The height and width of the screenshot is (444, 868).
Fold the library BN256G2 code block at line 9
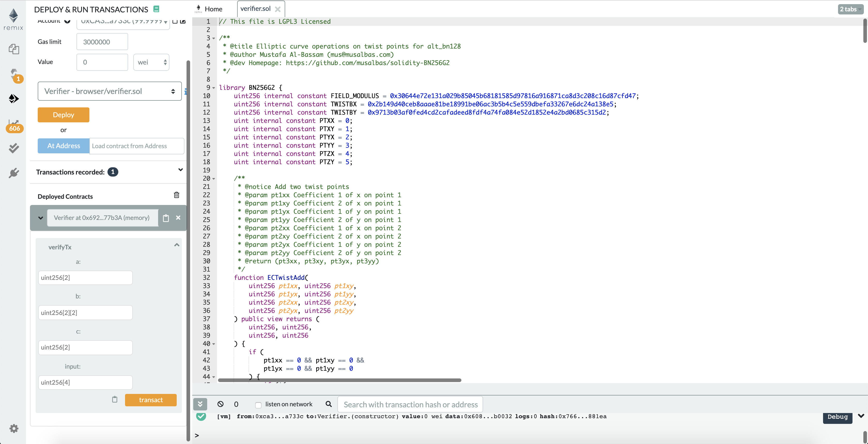click(214, 88)
